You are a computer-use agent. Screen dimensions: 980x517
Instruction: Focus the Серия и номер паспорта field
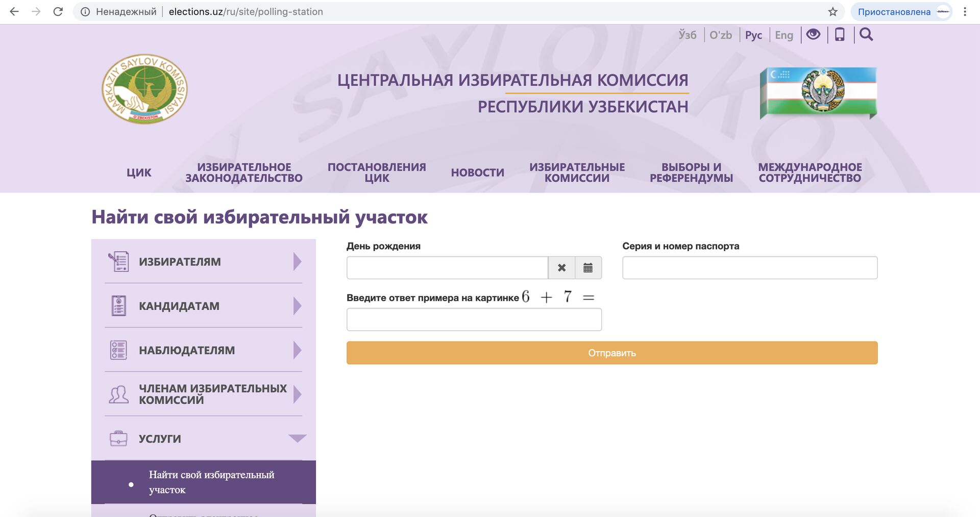coord(750,268)
